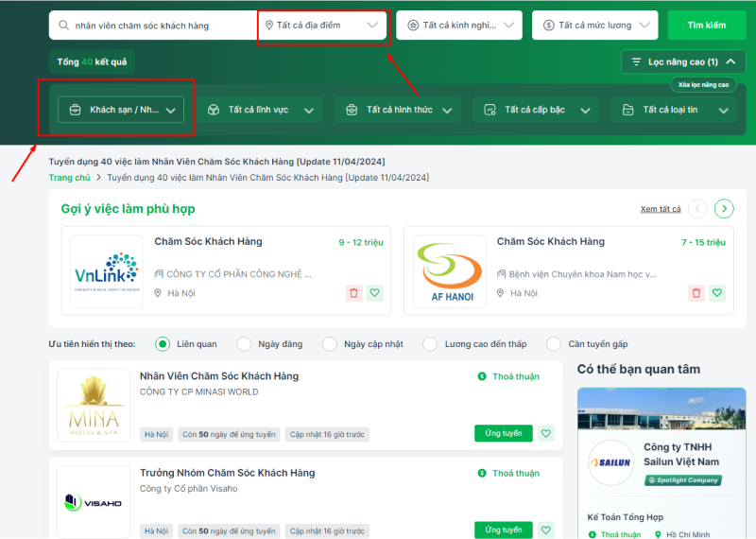756x539 pixels.
Task: Favorite the Visaho job with heart icon
Action: click(x=546, y=530)
